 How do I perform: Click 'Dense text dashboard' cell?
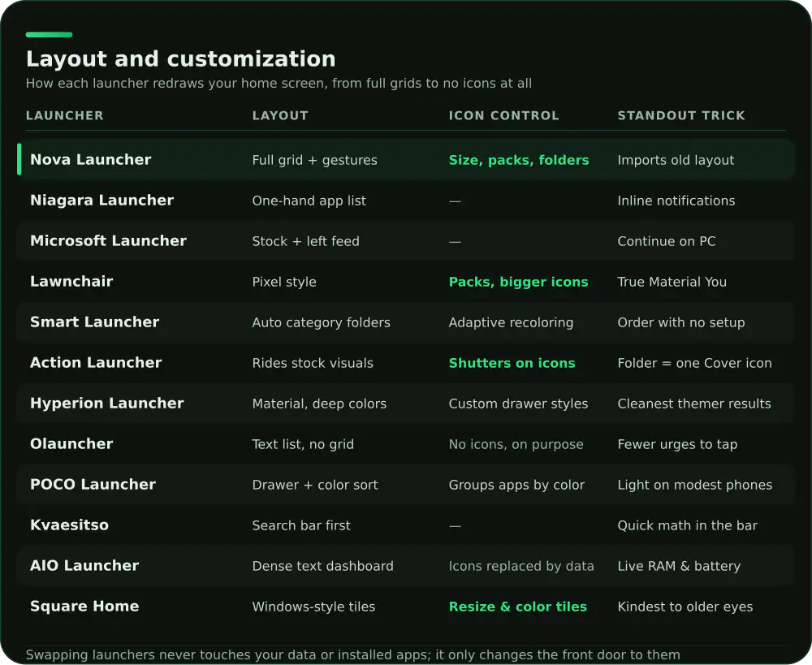(x=322, y=566)
